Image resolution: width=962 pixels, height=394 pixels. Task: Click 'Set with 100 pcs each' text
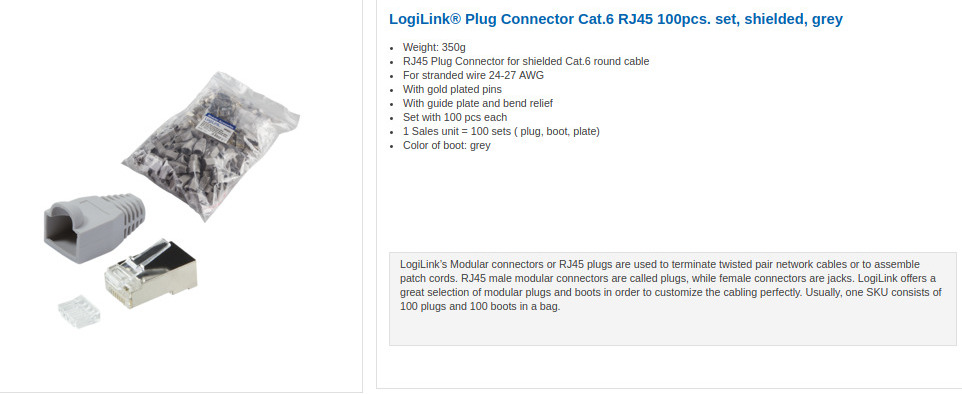point(455,117)
